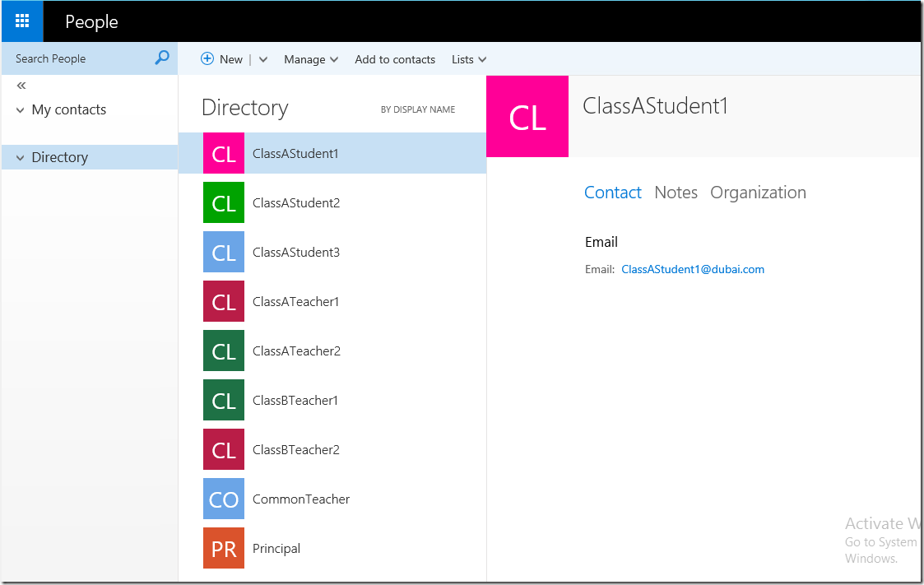Image resolution: width=924 pixels, height=585 pixels.
Task: Open the New dropdown arrow
Action: [x=262, y=59]
